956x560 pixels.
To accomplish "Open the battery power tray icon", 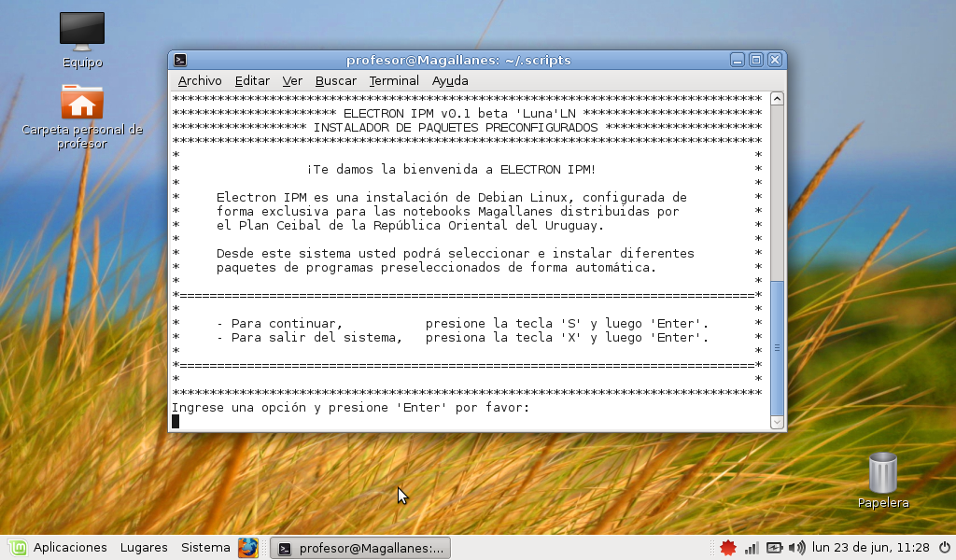I will click(774, 548).
